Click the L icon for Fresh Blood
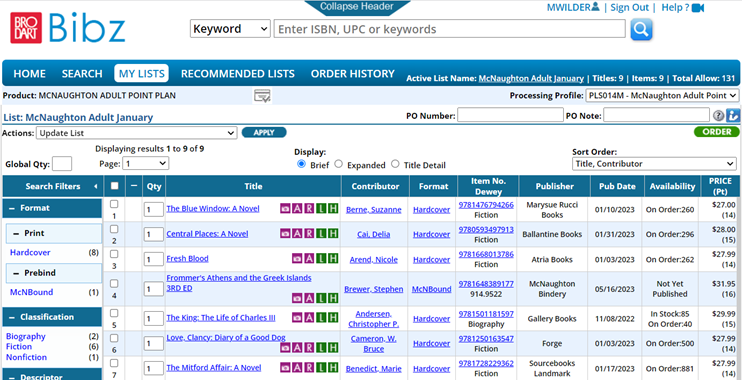This screenshot has width=742, height=380. 321,258
